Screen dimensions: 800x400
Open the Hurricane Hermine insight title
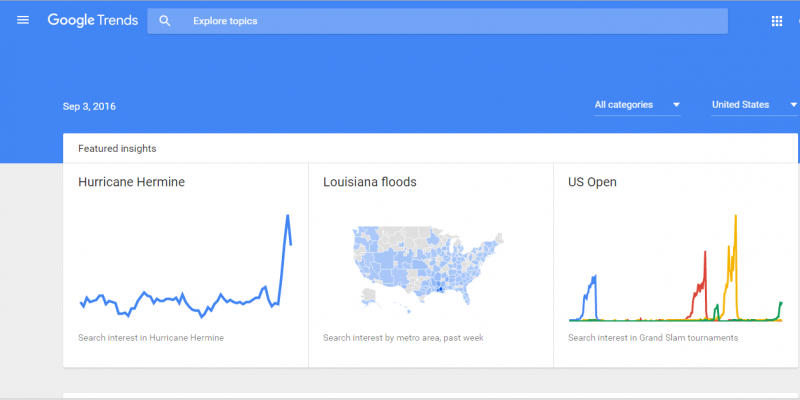pos(131,182)
